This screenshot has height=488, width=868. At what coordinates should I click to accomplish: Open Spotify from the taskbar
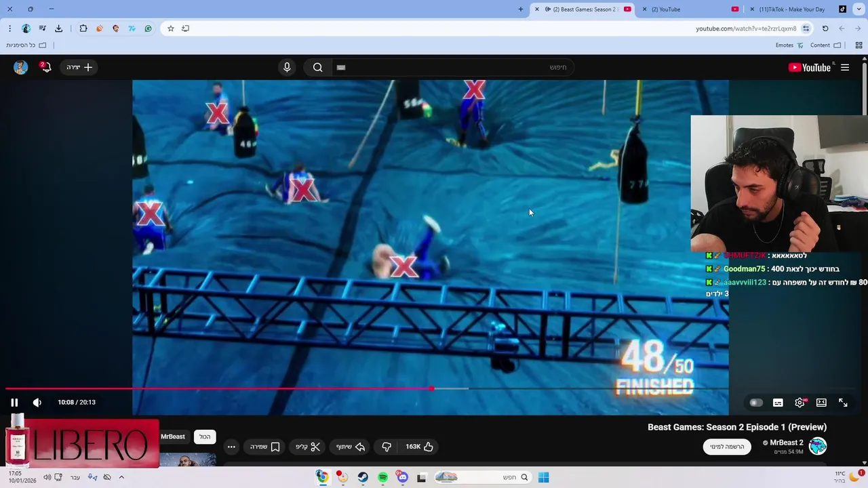(x=382, y=477)
